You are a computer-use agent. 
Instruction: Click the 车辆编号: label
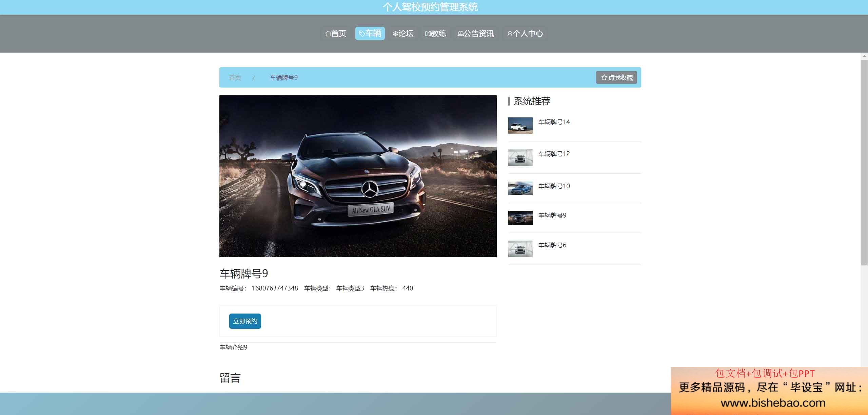click(x=233, y=288)
